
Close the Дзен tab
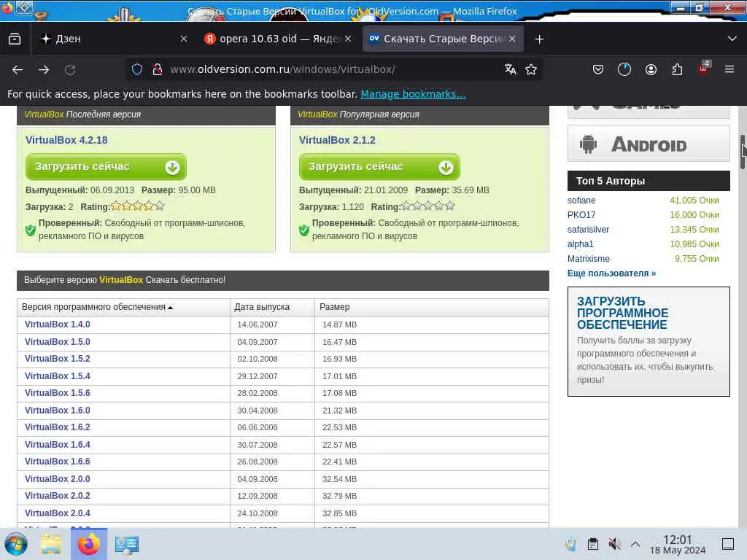tap(184, 39)
